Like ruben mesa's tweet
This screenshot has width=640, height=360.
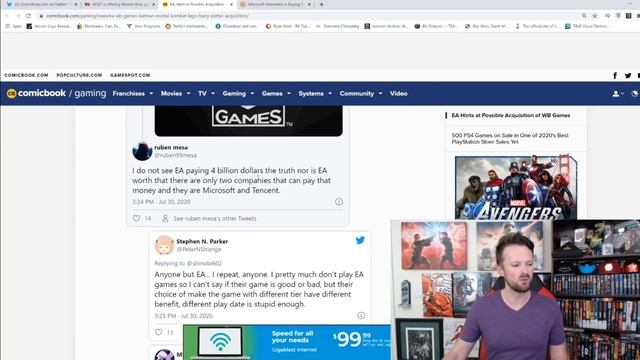click(136, 218)
